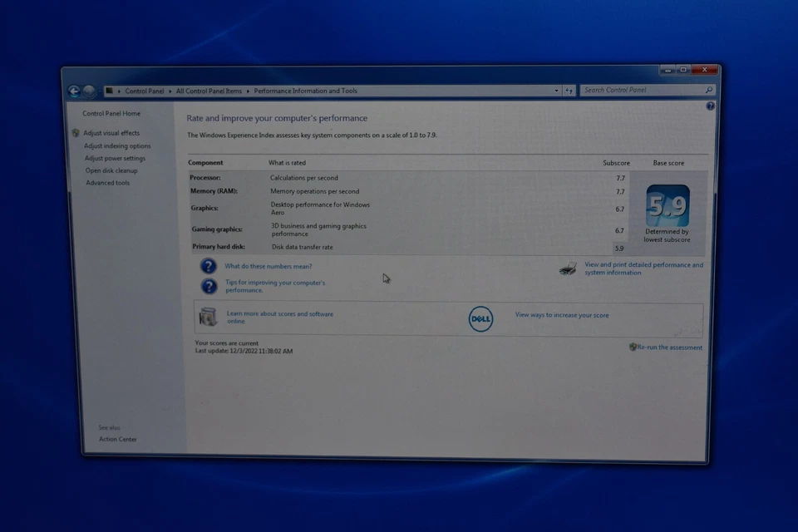Click the Forward navigation arrow button
This screenshot has width=798, height=532.
click(88, 91)
